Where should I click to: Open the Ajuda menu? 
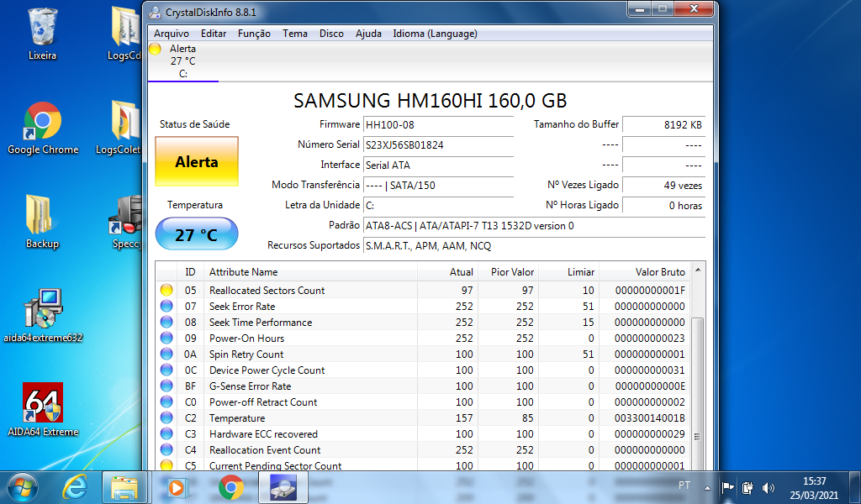pos(368,34)
